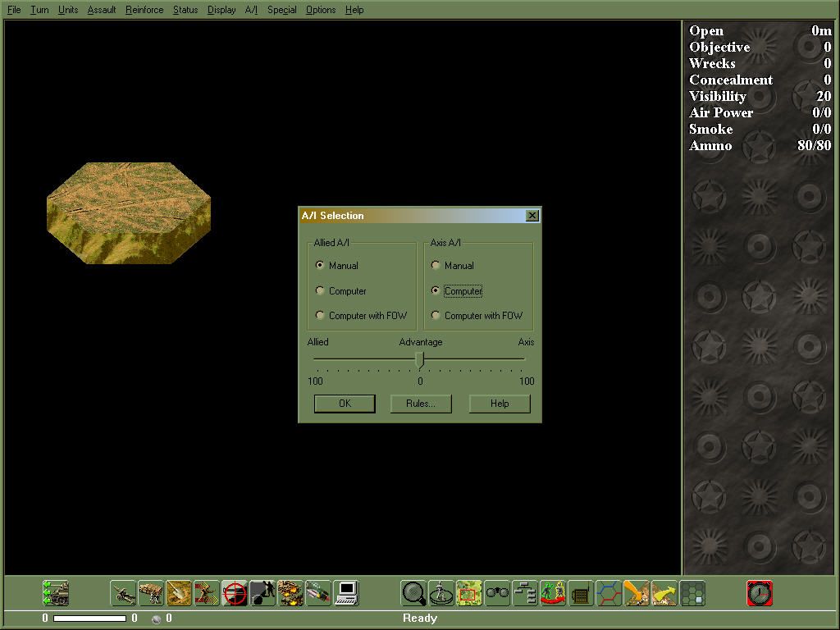Open the computer message screen icon
This screenshot has width=840, height=630.
[x=345, y=592]
